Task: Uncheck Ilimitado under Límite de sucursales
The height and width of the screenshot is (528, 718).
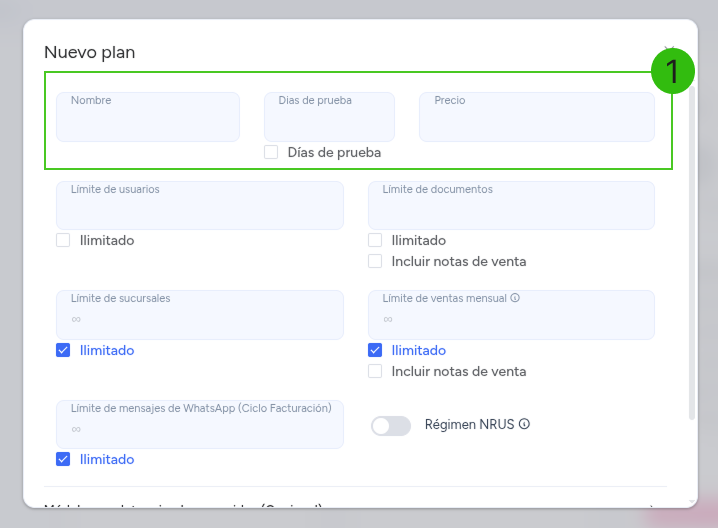Action: [x=63, y=350]
